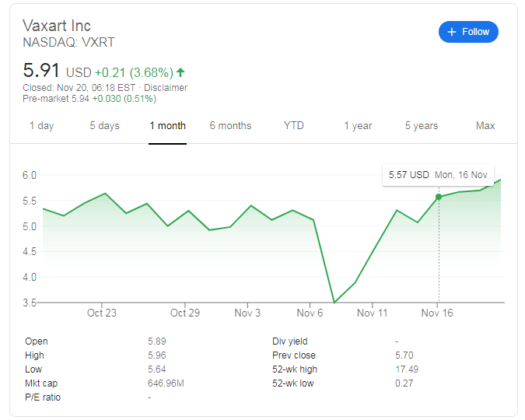Switch to YTD view
The image size is (525, 420).
pyautogui.click(x=293, y=126)
